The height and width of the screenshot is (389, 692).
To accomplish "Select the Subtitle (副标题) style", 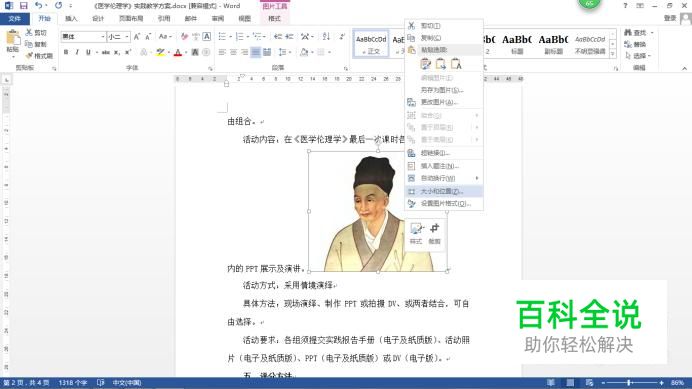I will tap(553, 44).
